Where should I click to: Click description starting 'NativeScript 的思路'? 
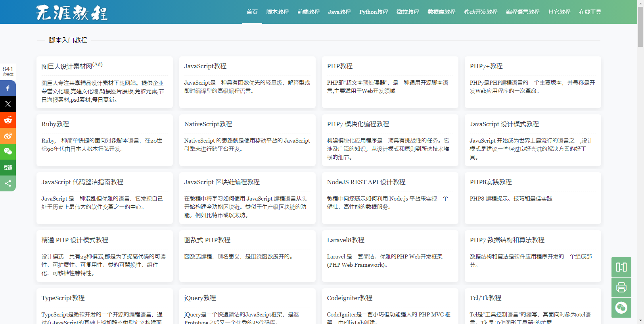point(247,145)
